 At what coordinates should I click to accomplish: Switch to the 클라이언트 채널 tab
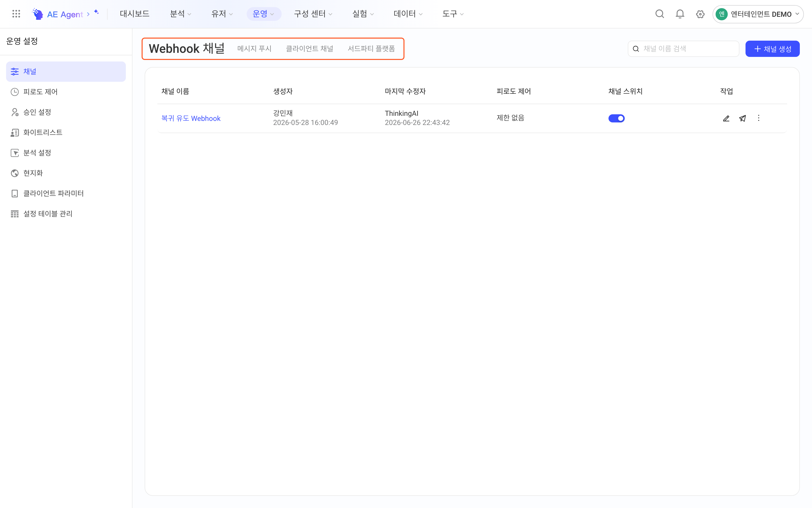point(309,49)
